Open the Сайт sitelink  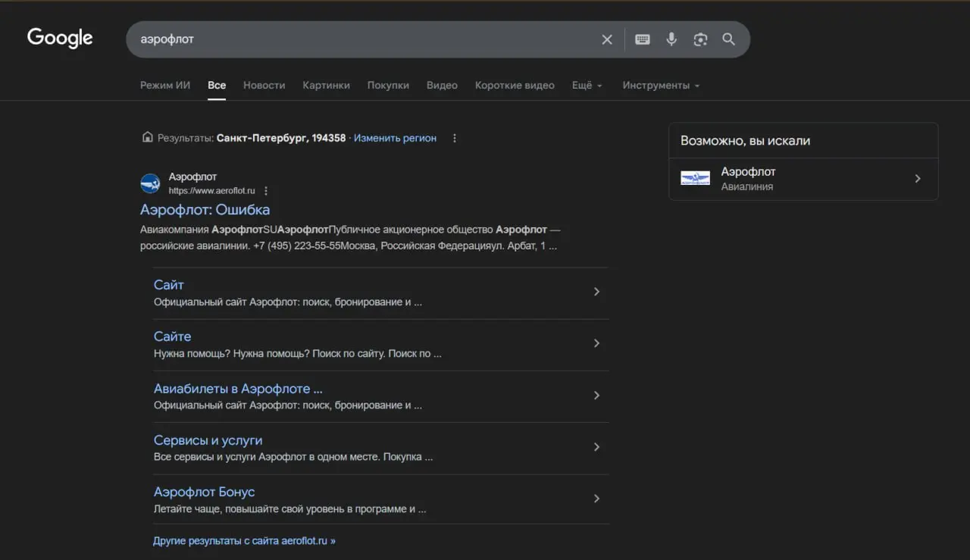click(x=169, y=285)
